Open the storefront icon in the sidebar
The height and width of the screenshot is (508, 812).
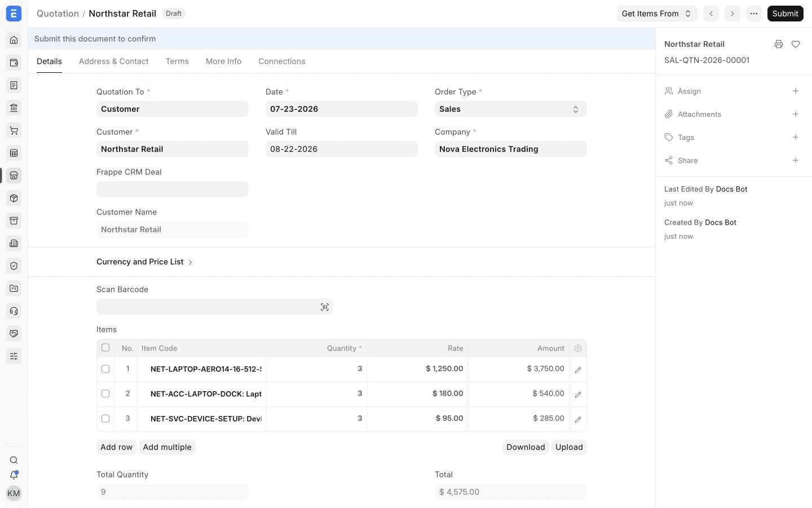coord(14,176)
